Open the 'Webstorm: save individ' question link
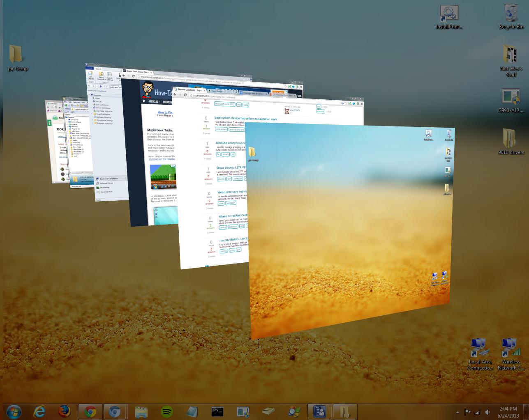This screenshot has width=529, height=420. (232, 192)
